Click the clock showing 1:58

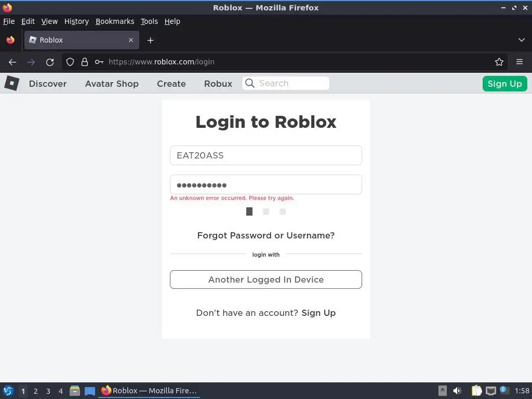[522, 391]
